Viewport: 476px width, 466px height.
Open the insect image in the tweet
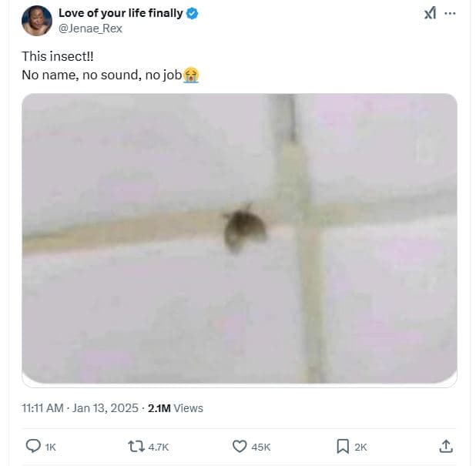coord(239,239)
